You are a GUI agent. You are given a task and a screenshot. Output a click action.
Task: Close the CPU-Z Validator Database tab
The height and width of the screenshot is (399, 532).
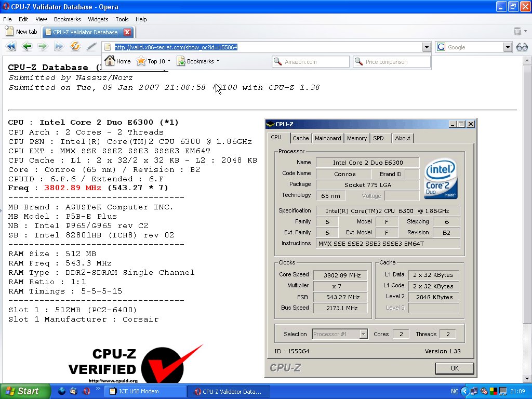click(127, 32)
